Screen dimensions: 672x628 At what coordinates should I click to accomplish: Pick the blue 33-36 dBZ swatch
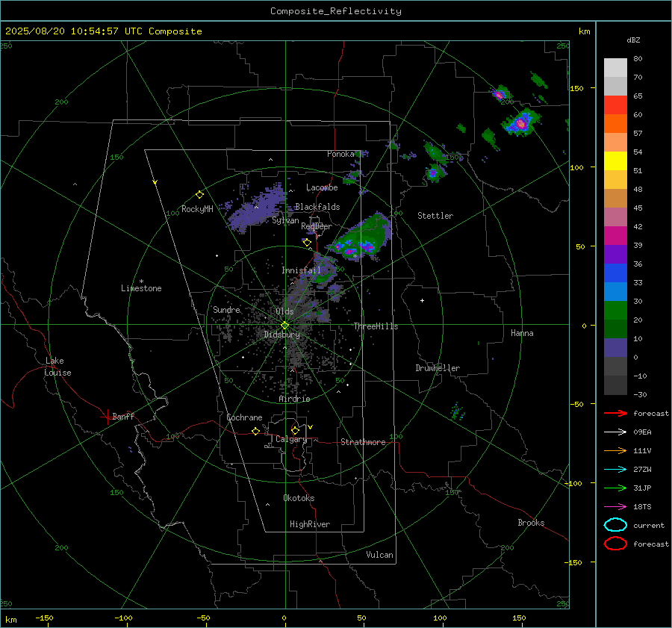click(x=615, y=273)
